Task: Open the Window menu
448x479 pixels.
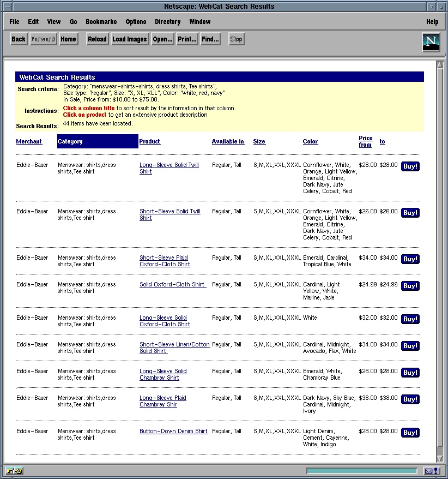Action: tap(200, 22)
